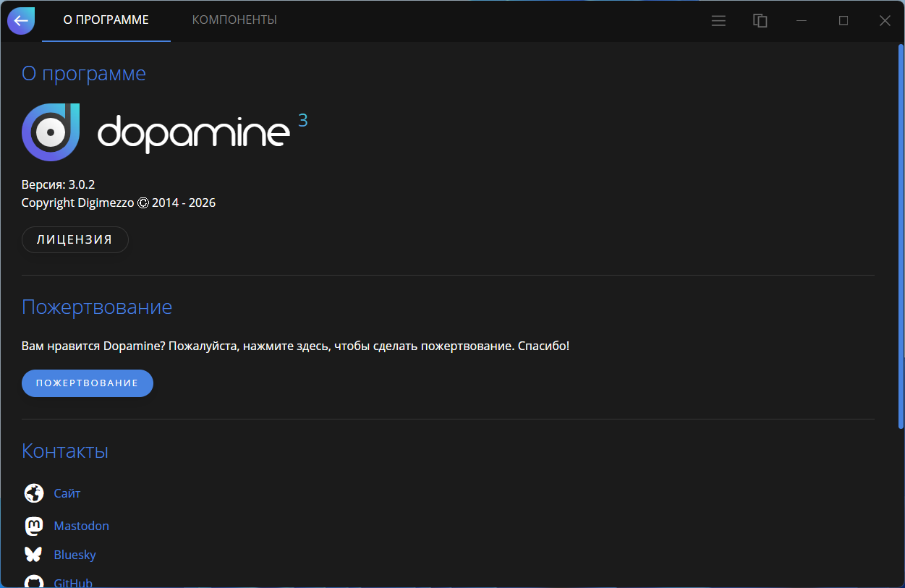Maximize the Dopamine window

844,21
